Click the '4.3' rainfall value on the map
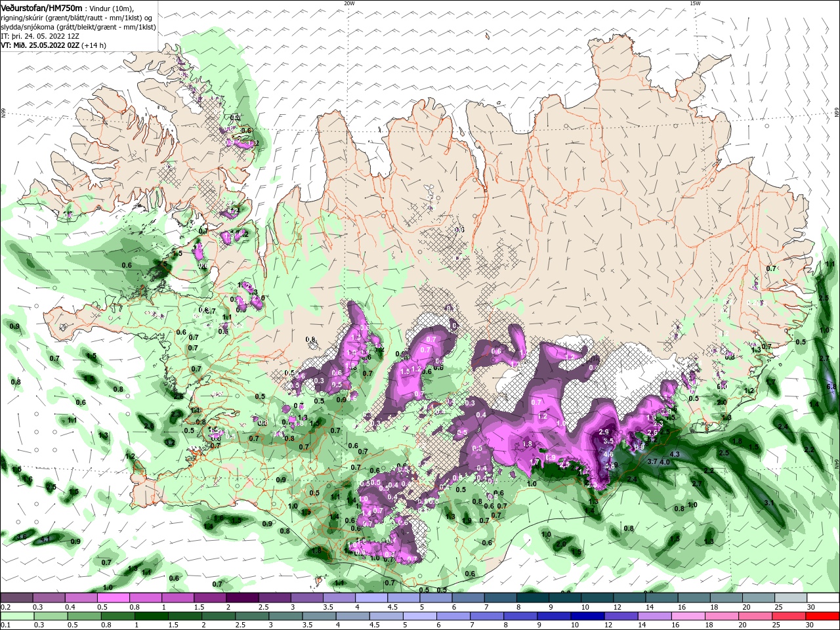840x630 pixels. [x=674, y=454]
